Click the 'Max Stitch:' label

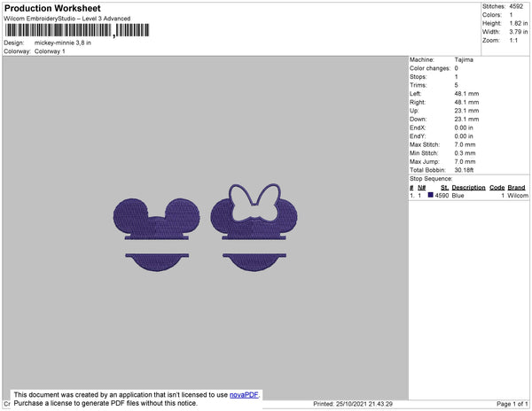tap(425, 144)
